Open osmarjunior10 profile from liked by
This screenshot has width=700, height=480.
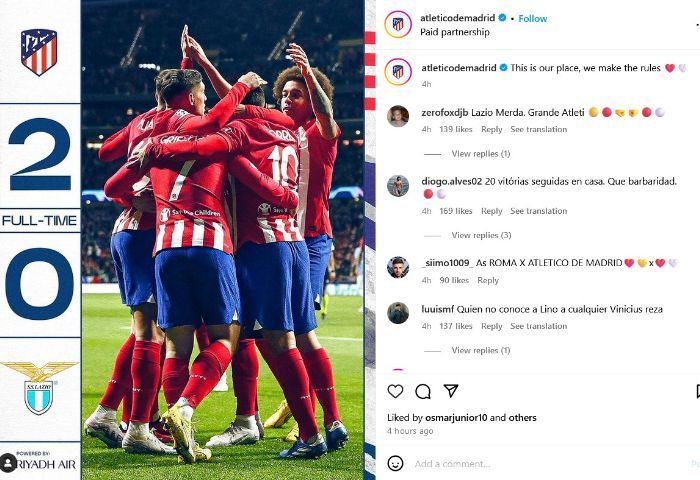click(456, 417)
